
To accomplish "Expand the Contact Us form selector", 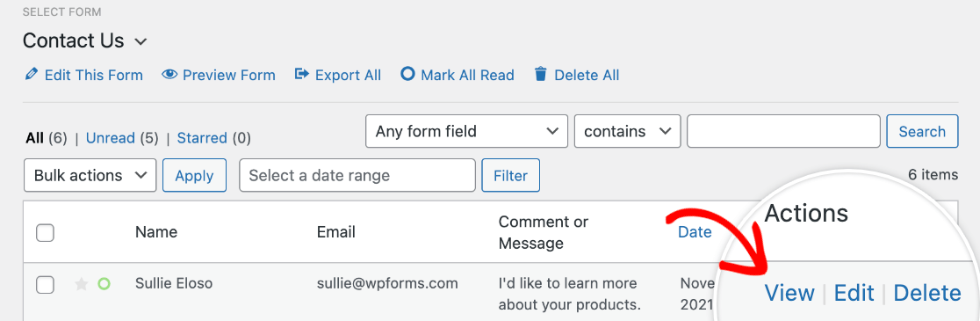I will [x=141, y=42].
